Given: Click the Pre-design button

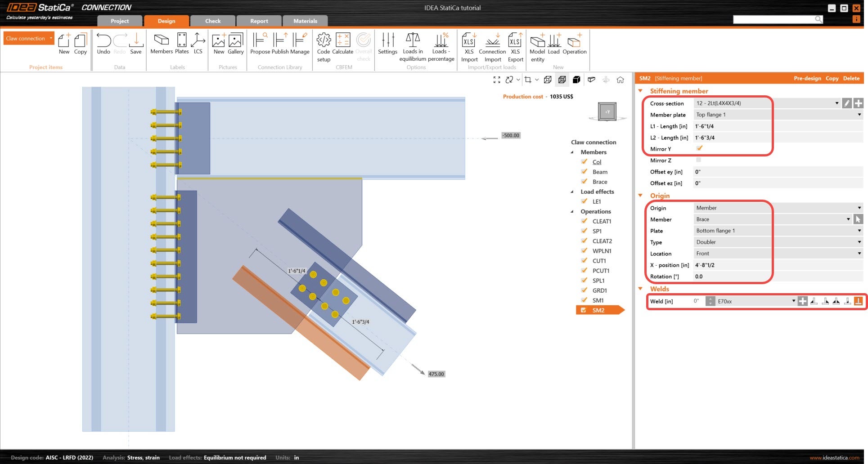Looking at the screenshot, I should tap(807, 78).
